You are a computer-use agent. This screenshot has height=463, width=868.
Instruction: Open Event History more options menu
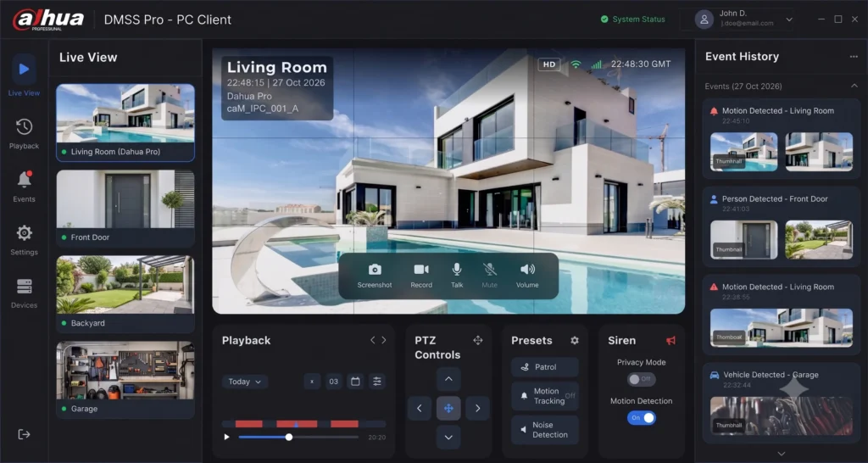[x=854, y=57]
